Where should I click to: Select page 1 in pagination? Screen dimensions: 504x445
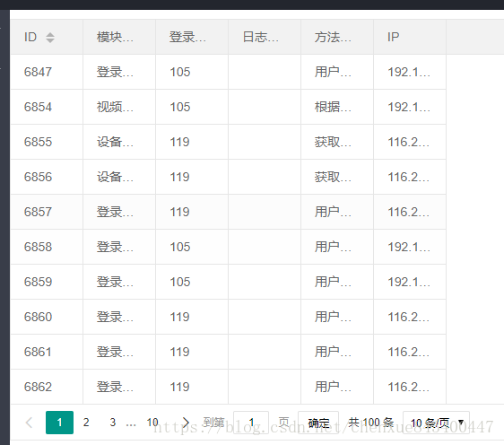(59, 423)
